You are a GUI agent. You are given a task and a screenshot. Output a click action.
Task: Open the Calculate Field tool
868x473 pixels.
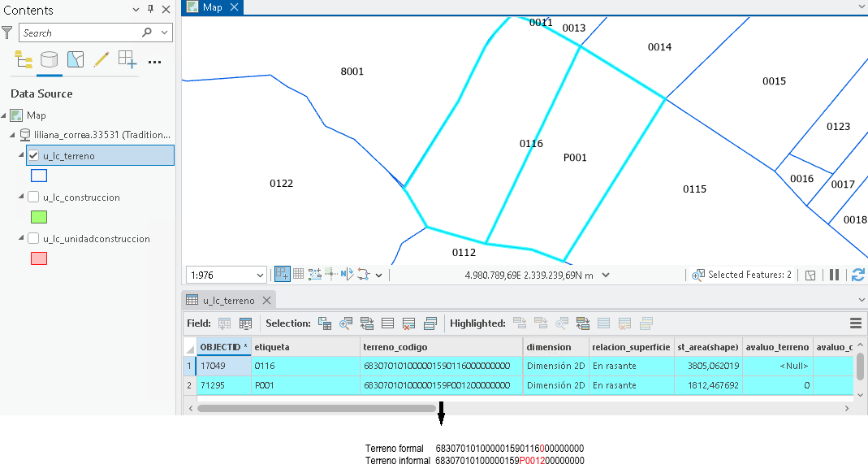point(245,323)
